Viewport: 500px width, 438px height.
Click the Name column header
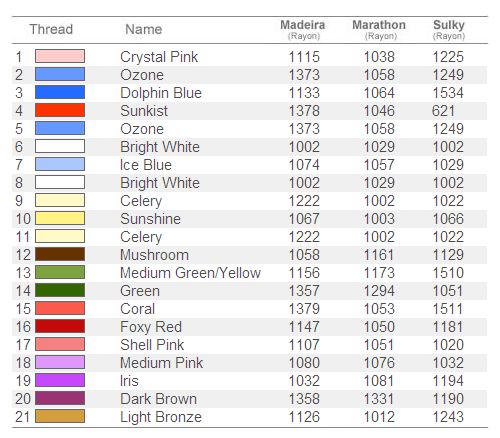pyautogui.click(x=144, y=29)
